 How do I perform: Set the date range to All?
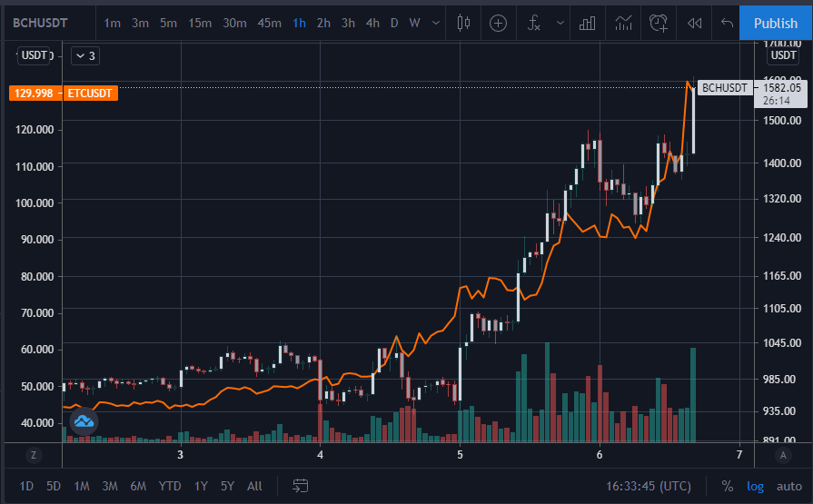click(254, 486)
